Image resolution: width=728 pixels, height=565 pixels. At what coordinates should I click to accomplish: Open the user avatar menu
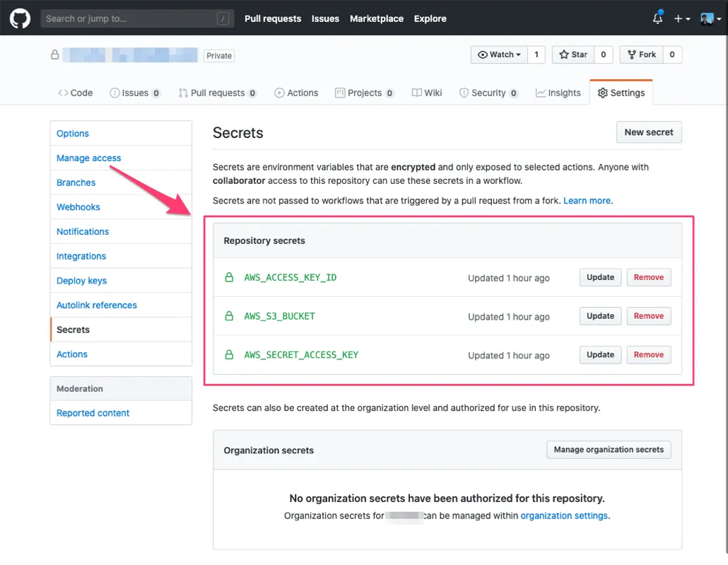tap(709, 18)
